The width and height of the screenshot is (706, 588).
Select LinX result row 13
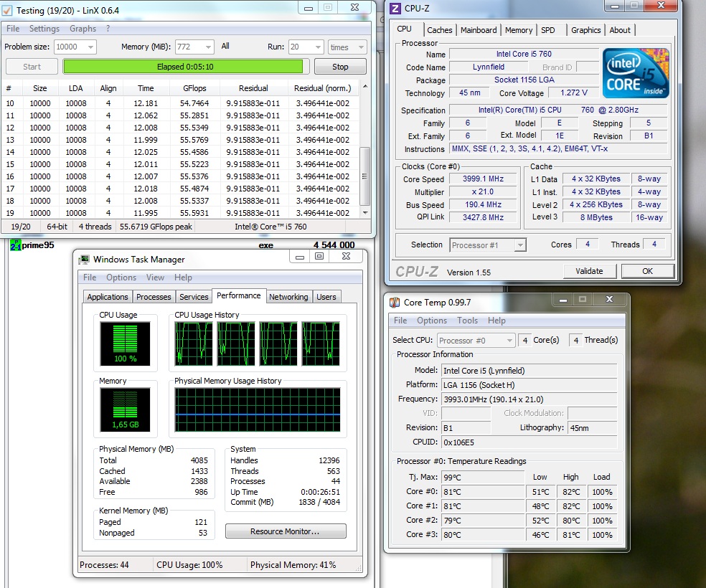tap(180, 140)
